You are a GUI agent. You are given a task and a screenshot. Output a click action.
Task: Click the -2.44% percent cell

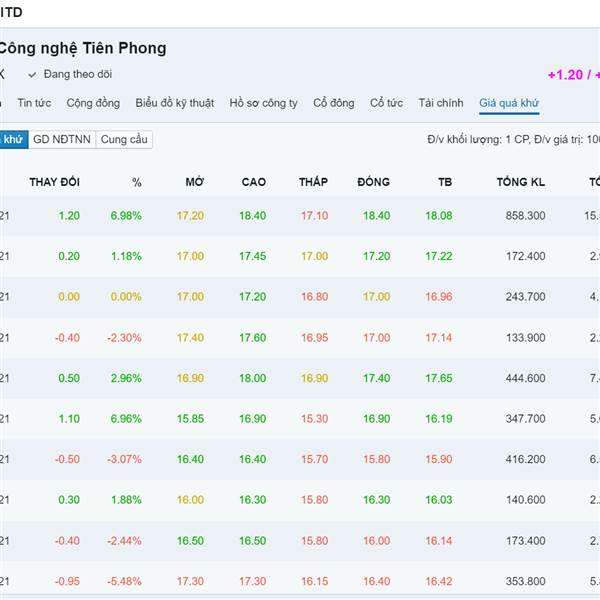pos(124,541)
